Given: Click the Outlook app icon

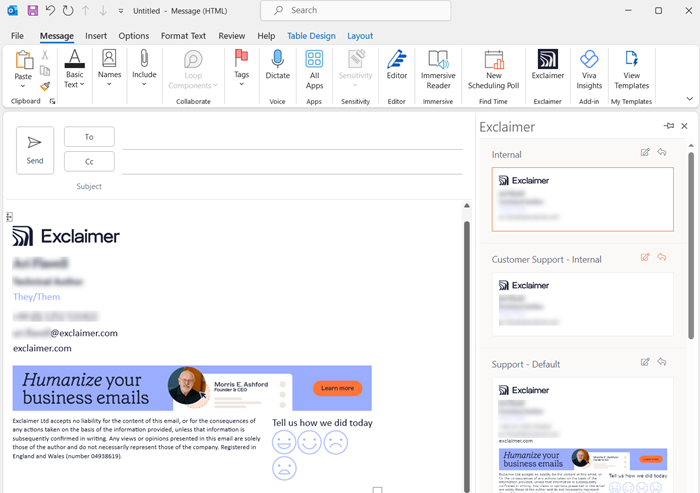Looking at the screenshot, I should pyautogui.click(x=12, y=11).
